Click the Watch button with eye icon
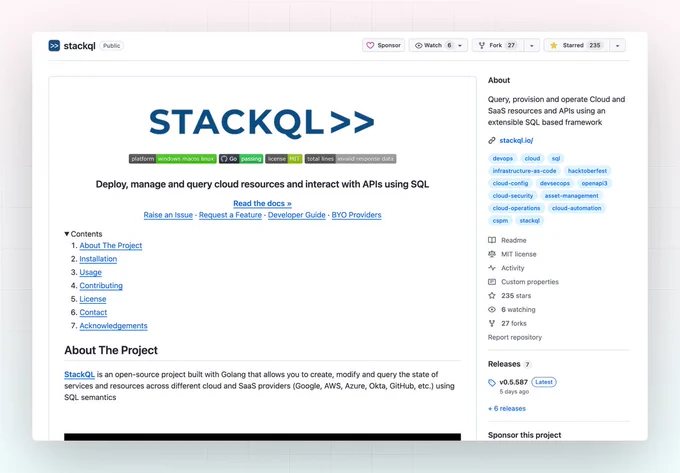This screenshot has width=680, height=473. click(x=434, y=45)
